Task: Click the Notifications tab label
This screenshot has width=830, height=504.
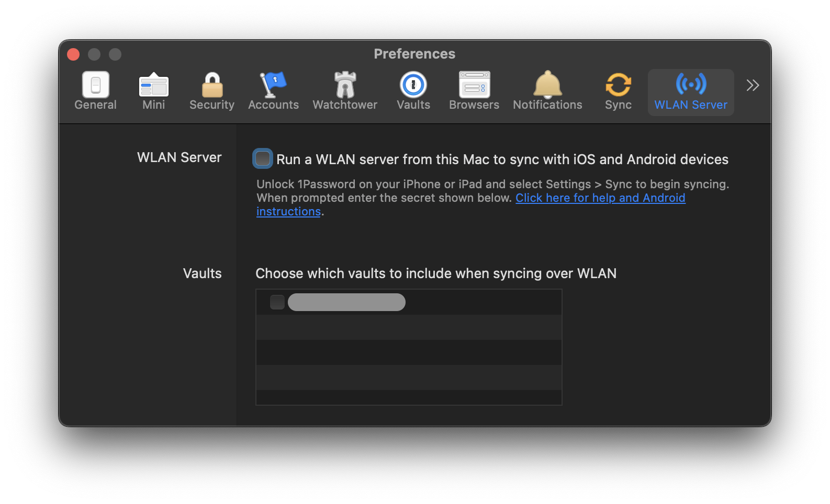Action: (547, 105)
